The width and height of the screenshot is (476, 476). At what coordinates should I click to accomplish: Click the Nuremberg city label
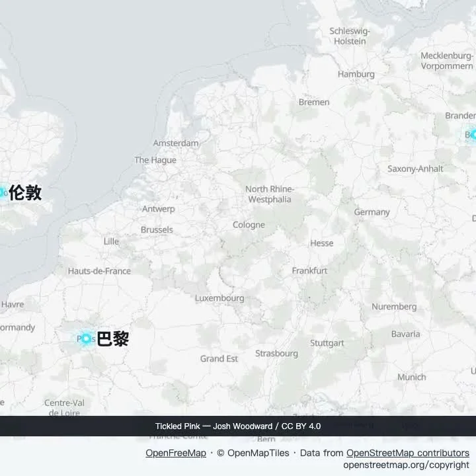click(394, 307)
